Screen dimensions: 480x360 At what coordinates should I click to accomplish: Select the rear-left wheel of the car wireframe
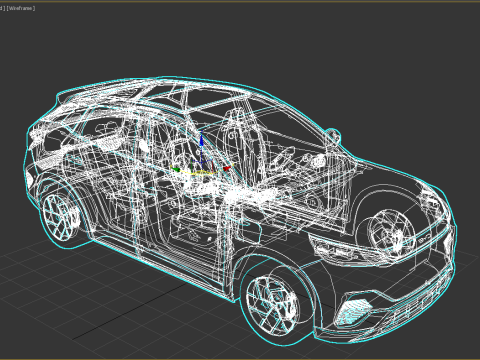60,217
